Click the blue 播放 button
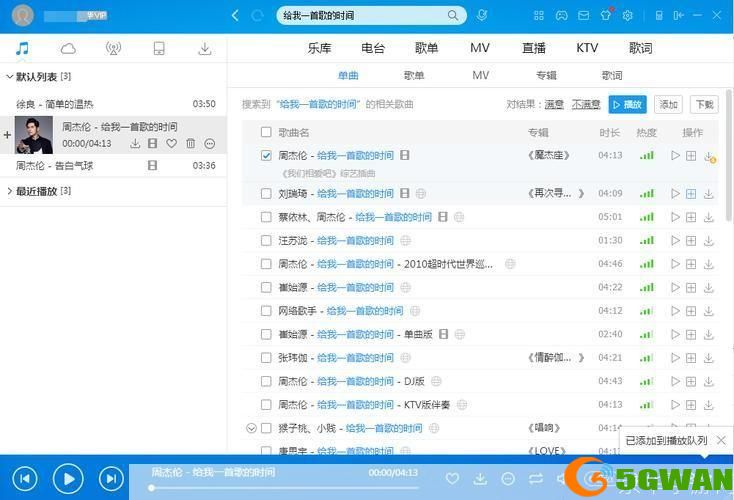Viewport: 734px width, 500px height. tap(627, 104)
